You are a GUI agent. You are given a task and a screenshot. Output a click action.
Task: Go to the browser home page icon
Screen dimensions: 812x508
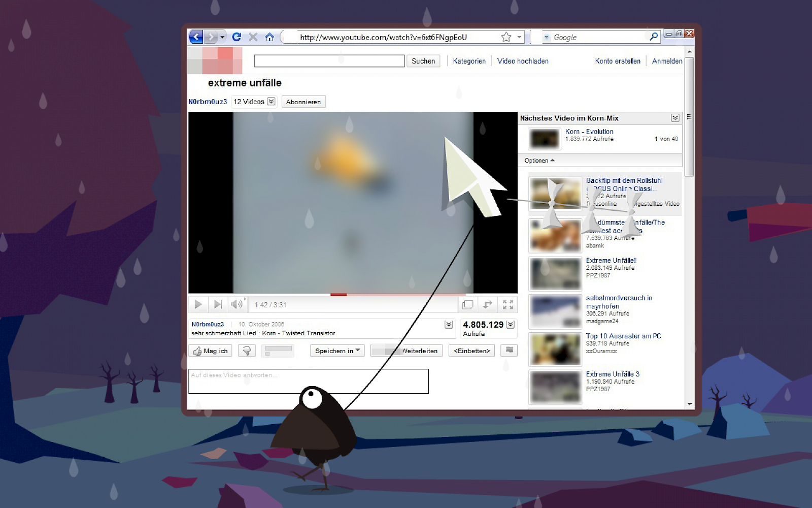(x=269, y=37)
